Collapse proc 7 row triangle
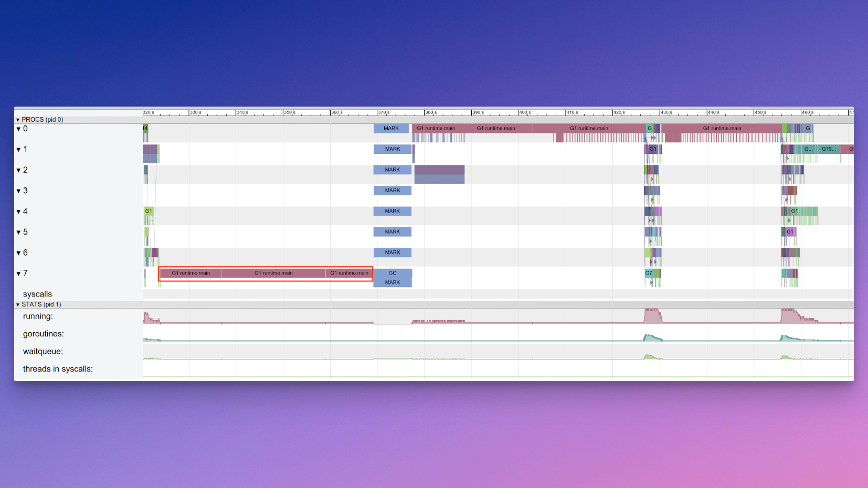The height and width of the screenshot is (488, 868). (18, 273)
